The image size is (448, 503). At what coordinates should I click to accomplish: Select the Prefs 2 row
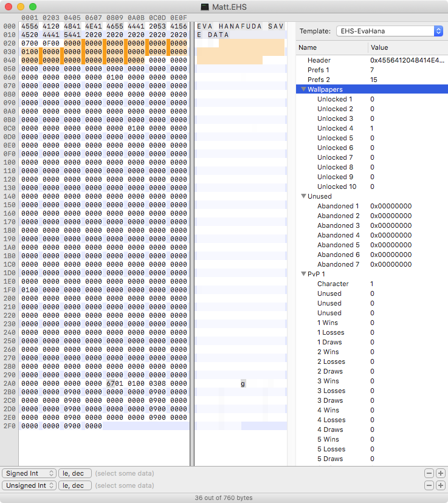pos(320,80)
